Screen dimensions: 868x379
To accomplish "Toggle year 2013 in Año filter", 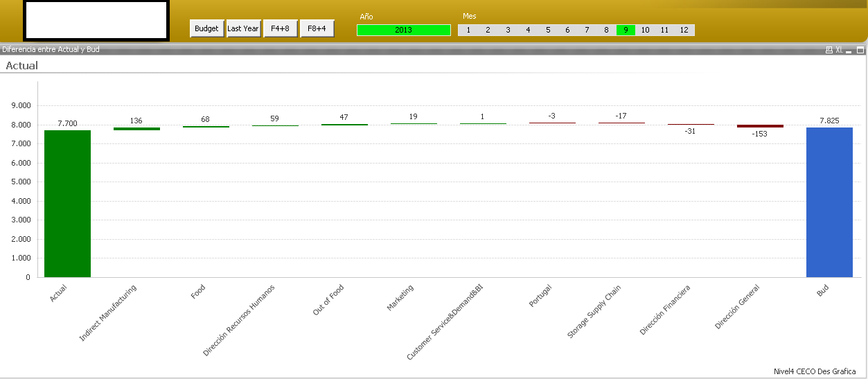I will coord(403,30).
